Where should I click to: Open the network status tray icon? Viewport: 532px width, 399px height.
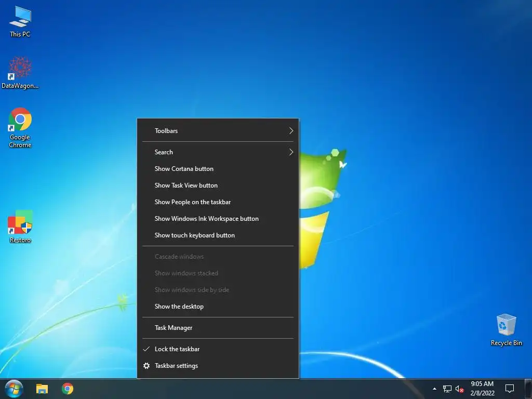[447, 389]
